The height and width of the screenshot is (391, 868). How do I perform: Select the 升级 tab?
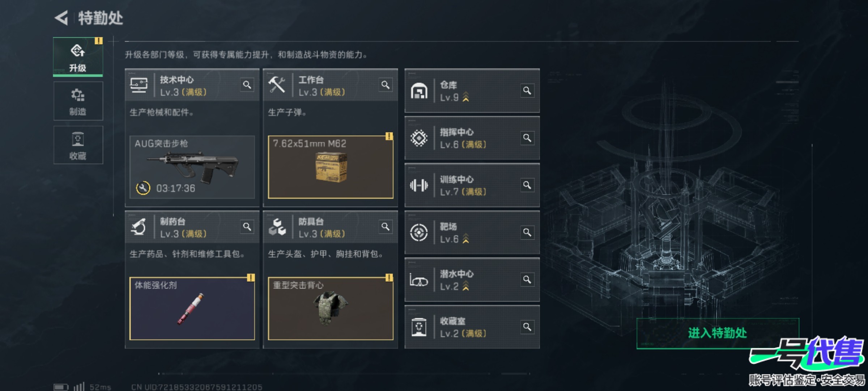[78, 57]
